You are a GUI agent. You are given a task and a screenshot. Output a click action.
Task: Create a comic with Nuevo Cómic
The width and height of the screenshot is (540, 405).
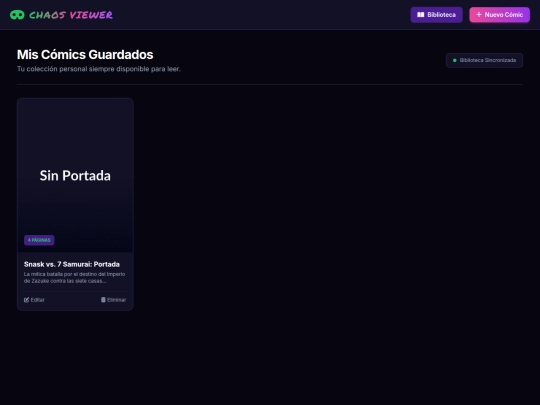pyautogui.click(x=499, y=15)
